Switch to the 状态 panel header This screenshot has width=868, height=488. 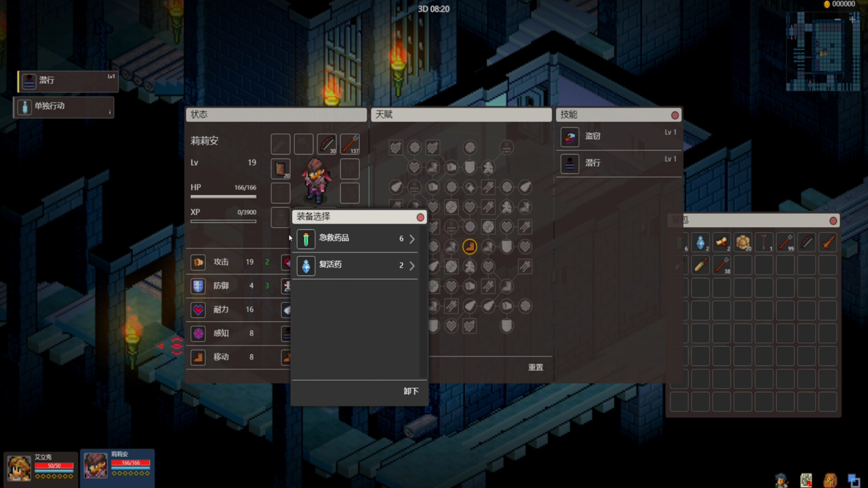(276, 115)
